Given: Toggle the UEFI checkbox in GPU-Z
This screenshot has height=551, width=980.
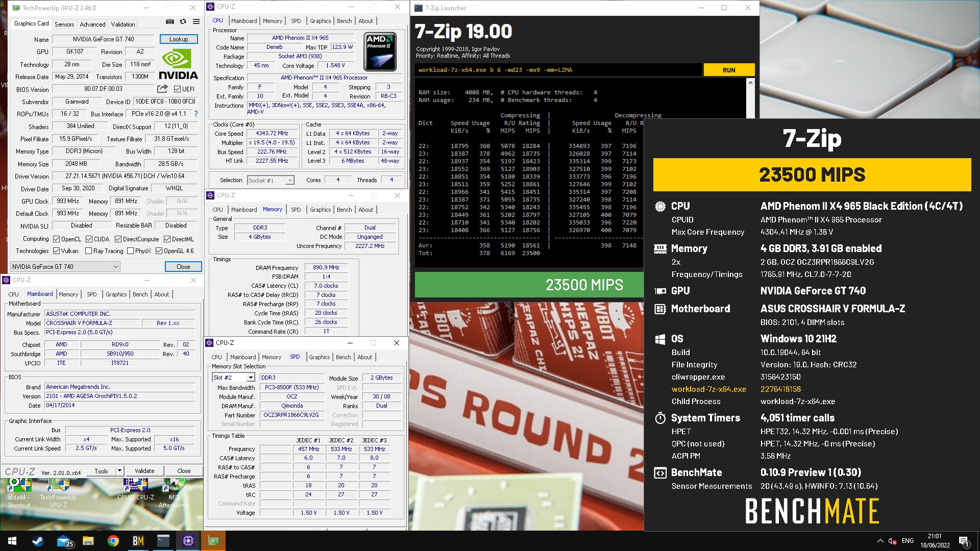Looking at the screenshot, I should point(177,89).
